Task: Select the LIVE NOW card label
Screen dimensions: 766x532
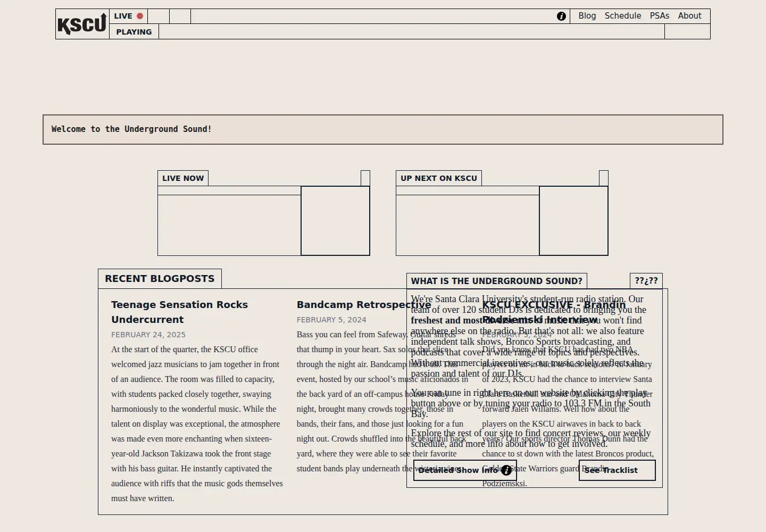Action: point(183,178)
